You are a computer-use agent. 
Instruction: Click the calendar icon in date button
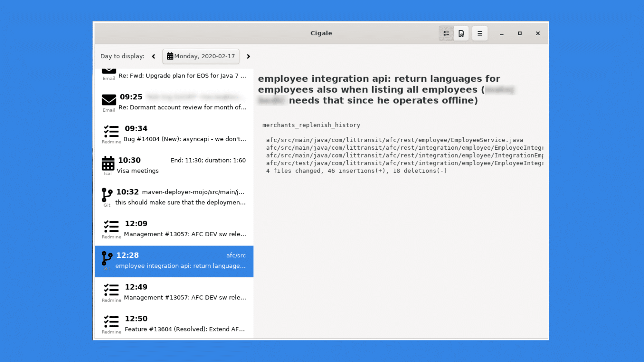[x=170, y=56]
